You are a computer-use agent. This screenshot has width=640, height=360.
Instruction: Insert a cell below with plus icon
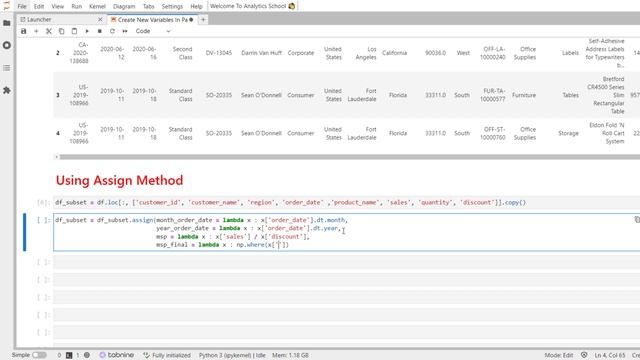[x=36, y=31]
